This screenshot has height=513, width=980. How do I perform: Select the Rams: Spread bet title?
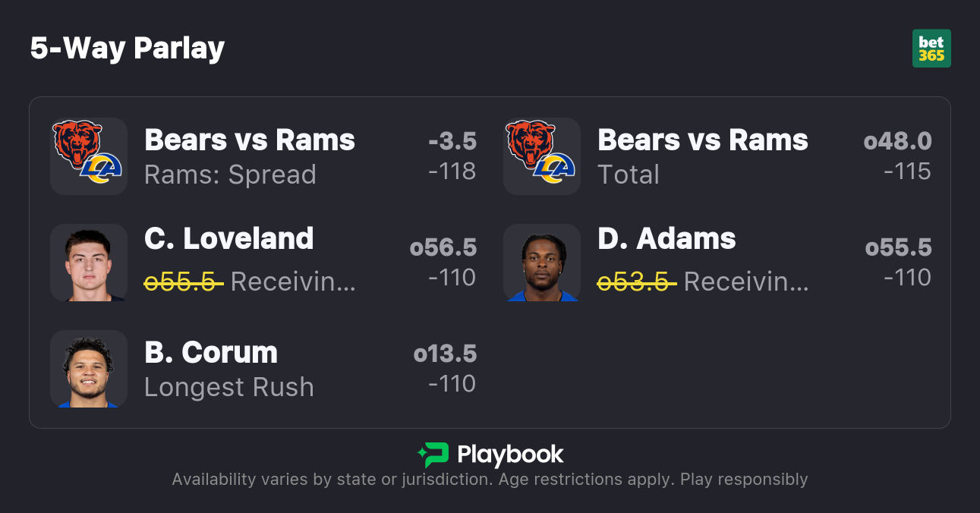[x=230, y=175]
